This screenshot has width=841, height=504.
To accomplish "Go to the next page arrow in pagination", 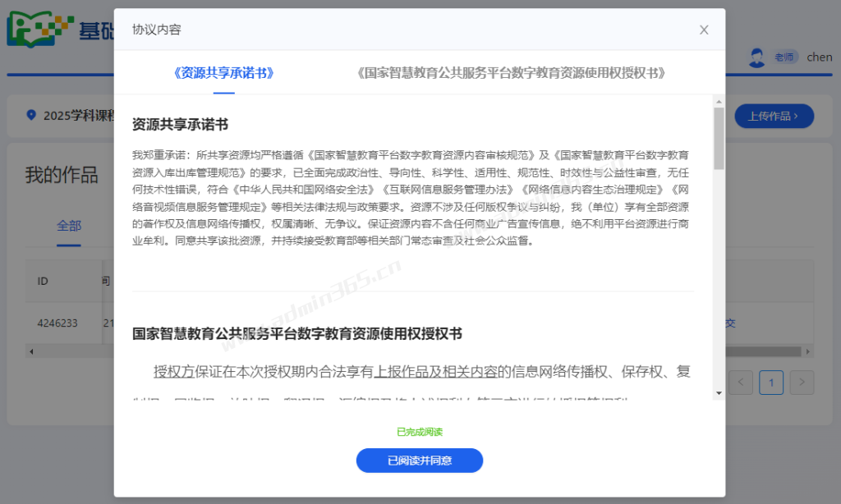I will [802, 382].
